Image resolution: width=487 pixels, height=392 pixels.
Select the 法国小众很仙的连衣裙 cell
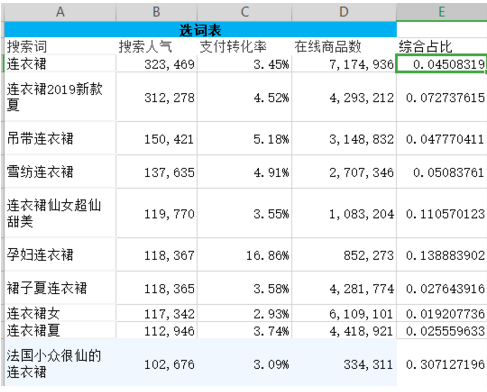60,364
